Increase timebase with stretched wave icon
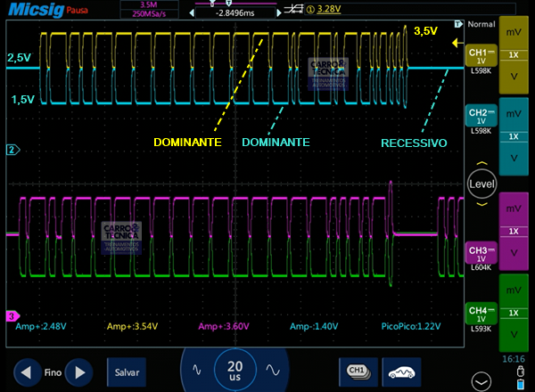The height and width of the screenshot is (392, 535). [273, 369]
